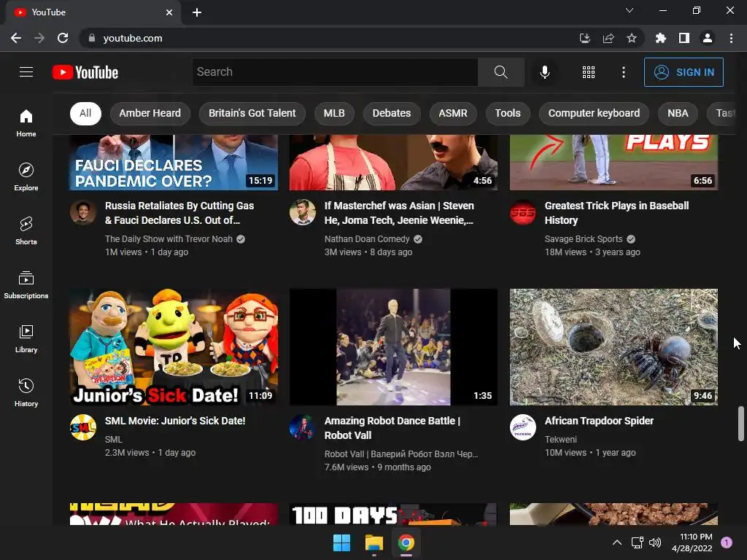Screen dimensions: 747x560
Task: Click the SIGN IN button
Action: click(x=684, y=72)
